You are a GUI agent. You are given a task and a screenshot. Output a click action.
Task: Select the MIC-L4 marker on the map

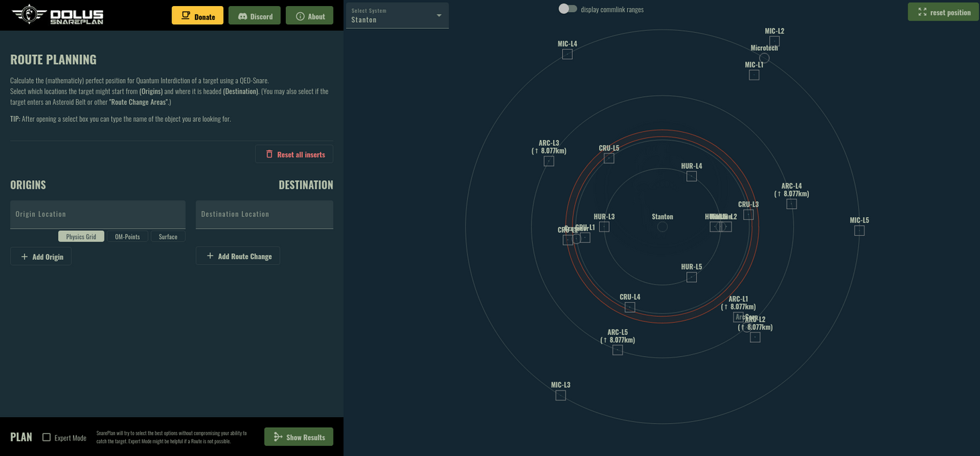[567, 54]
